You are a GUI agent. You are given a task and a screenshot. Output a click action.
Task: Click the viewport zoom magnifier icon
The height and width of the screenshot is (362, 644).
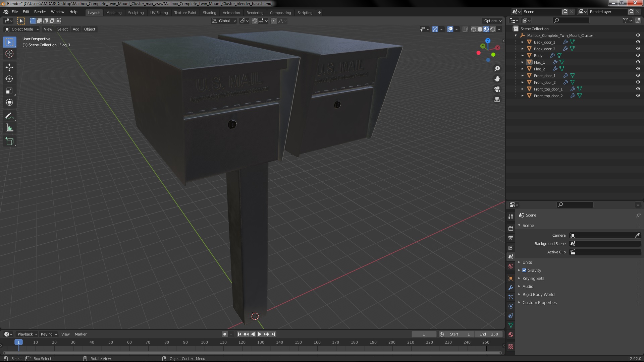pyautogui.click(x=497, y=69)
